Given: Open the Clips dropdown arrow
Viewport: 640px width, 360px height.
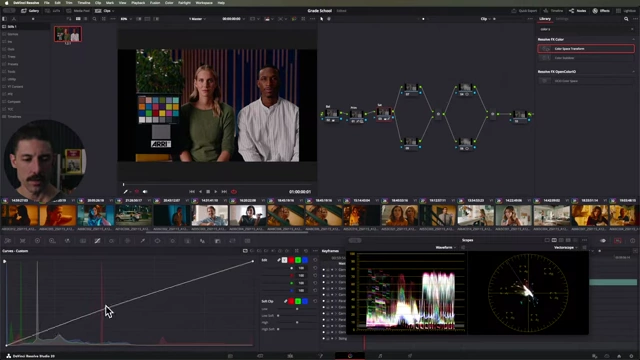Looking at the screenshot, I should (113, 11).
